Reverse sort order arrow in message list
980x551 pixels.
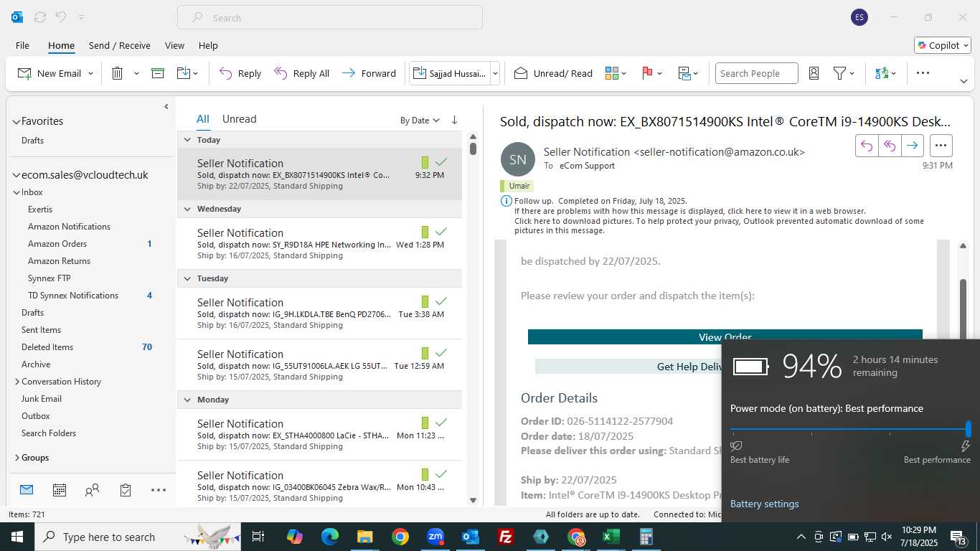(x=454, y=121)
